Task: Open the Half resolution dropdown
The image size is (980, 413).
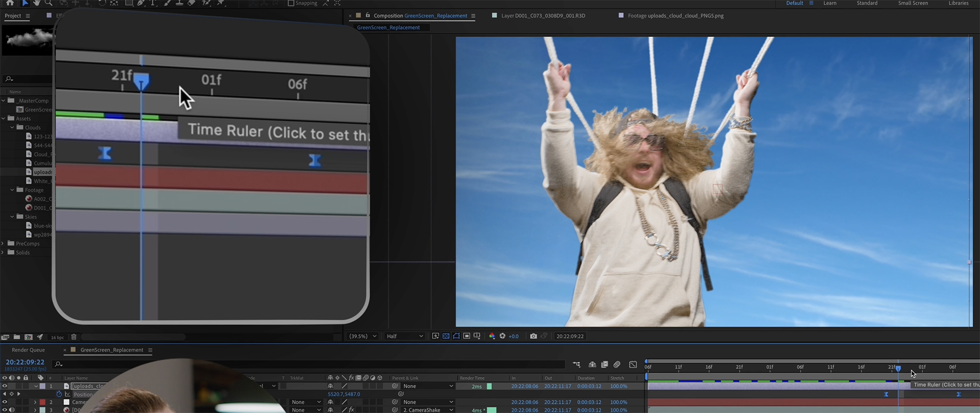Action: pyautogui.click(x=405, y=336)
